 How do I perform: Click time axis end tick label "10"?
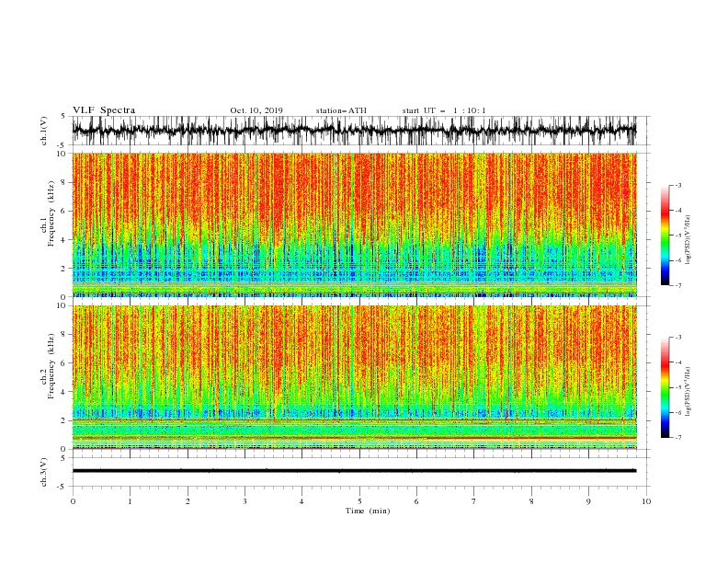(646, 501)
